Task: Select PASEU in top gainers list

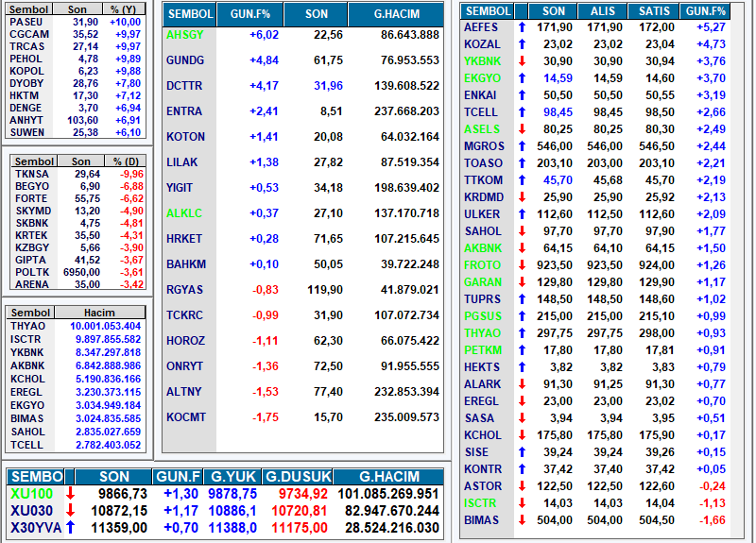Action: [26, 22]
